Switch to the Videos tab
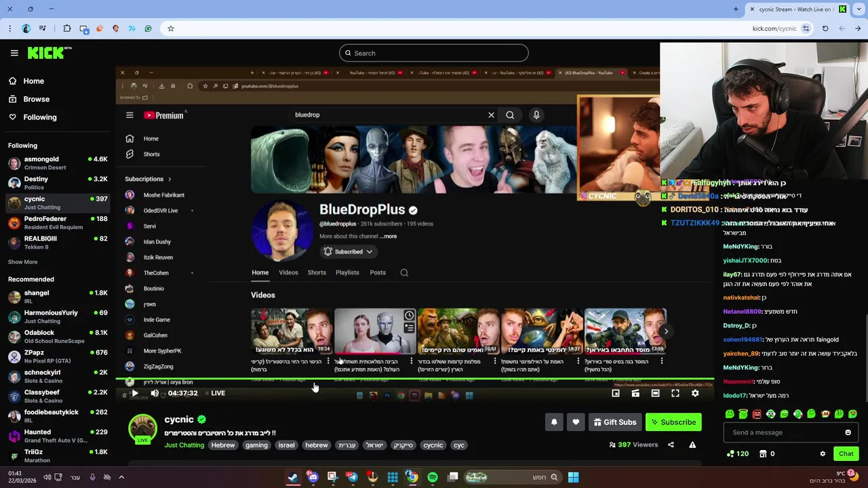Screen dimensions: 868x488 pos(288,272)
